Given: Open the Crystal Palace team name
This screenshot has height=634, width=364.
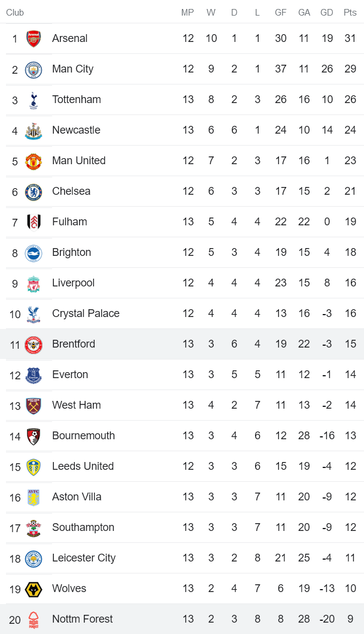Looking at the screenshot, I should 86,313.
